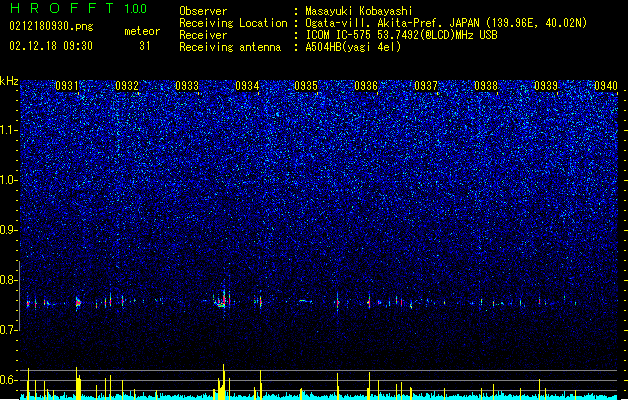Click the 0935 time marker
Viewport: 629px width, 400px height.
306,86
